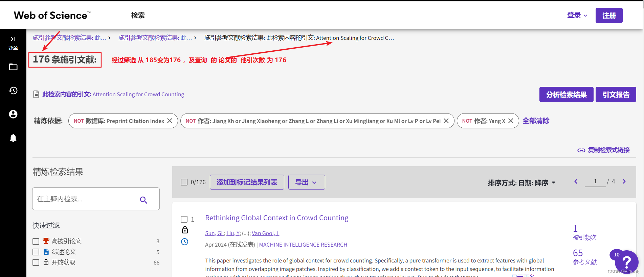Click 添加到标记结果列表 button

click(x=247, y=182)
